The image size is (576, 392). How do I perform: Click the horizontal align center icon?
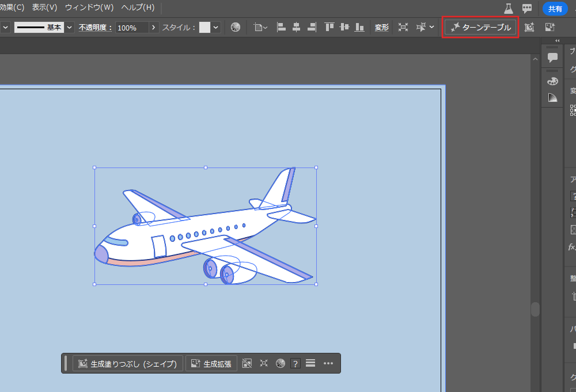pyautogui.click(x=297, y=27)
